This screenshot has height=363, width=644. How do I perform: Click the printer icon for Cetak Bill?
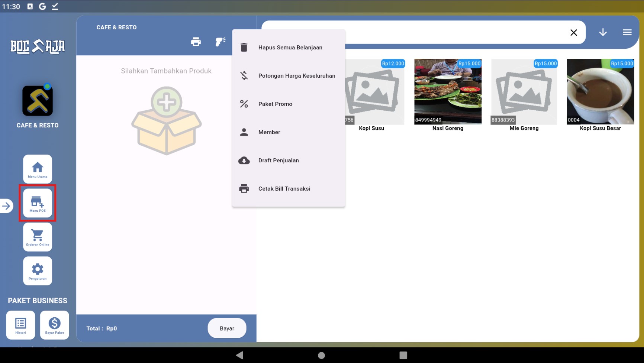244,189
